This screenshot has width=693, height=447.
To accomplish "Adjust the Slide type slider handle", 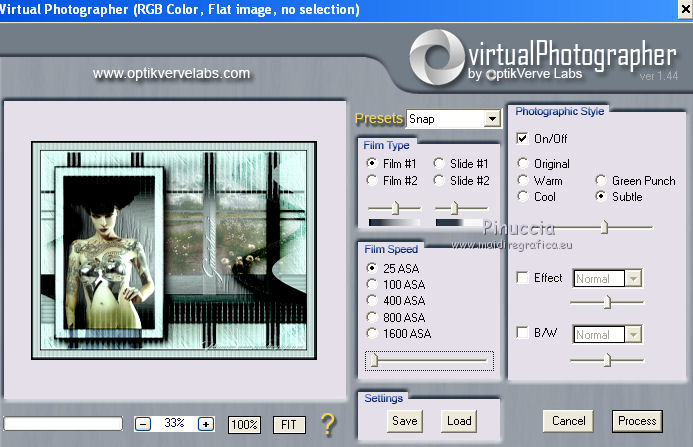I will click(454, 207).
